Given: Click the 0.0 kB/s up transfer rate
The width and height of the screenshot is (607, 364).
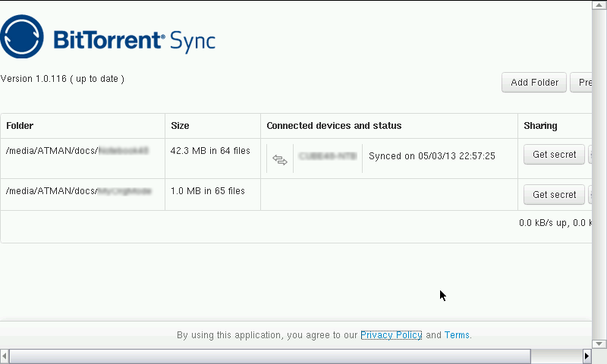Looking at the screenshot, I should coord(544,223).
